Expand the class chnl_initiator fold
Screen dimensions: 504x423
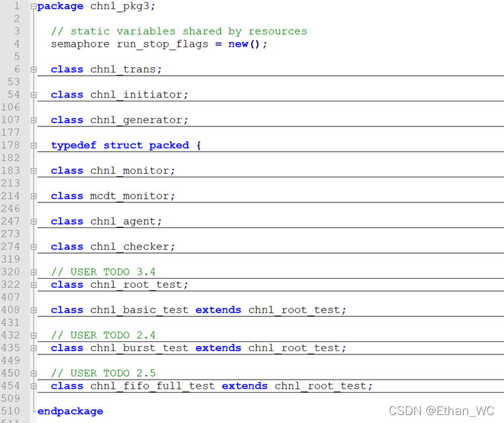click(34, 95)
